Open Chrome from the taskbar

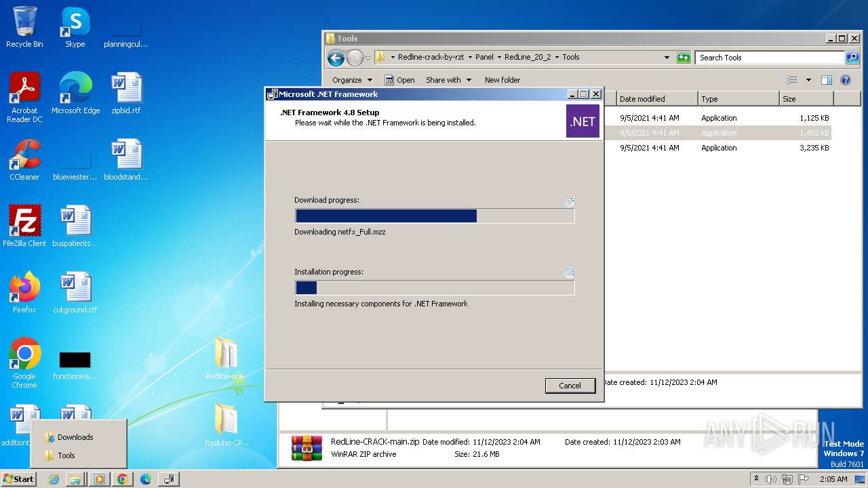point(122,479)
